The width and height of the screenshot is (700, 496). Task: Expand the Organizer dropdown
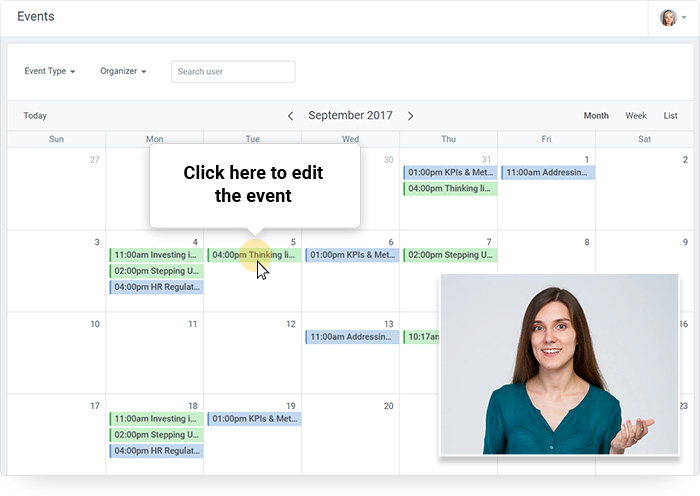(x=123, y=71)
